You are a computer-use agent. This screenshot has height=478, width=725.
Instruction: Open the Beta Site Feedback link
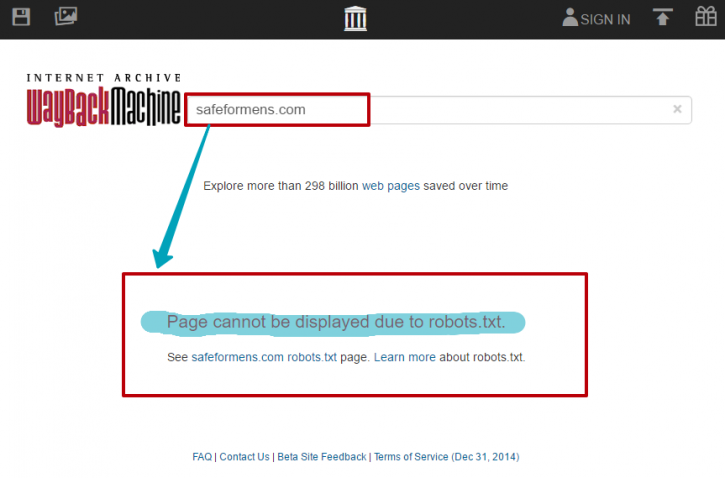[x=322, y=457]
